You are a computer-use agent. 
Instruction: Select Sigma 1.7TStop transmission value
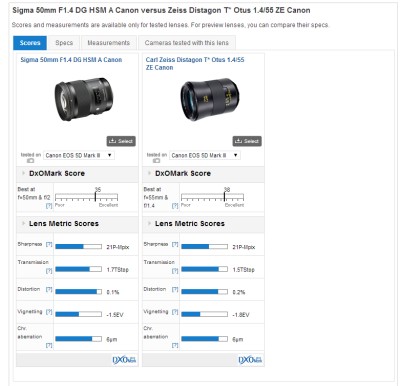point(117,270)
